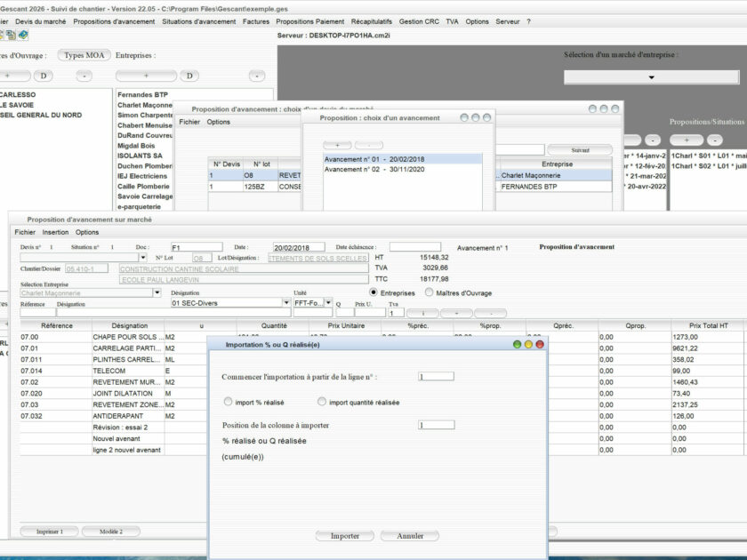Click 'D' button under Maîtres d'Ouvrage
747x560 pixels.
click(44, 76)
